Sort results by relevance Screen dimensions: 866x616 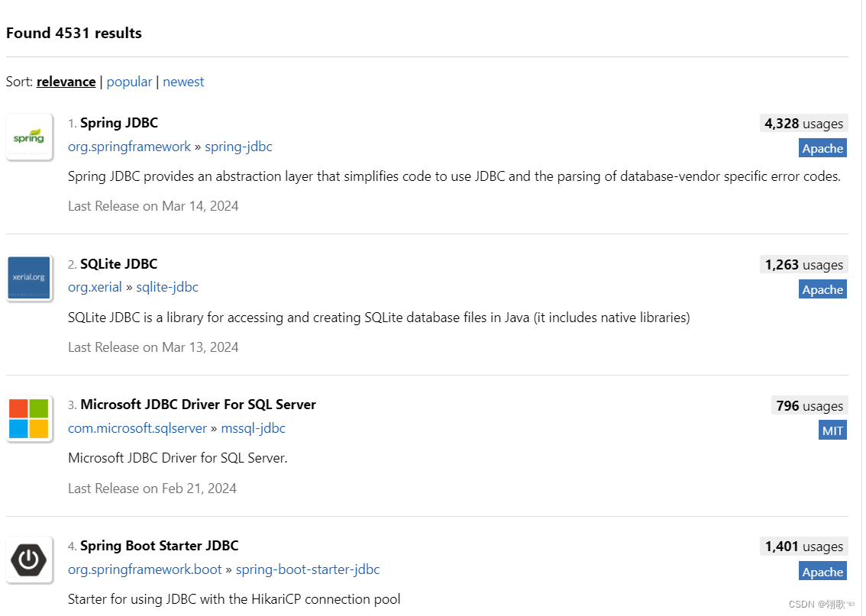66,82
